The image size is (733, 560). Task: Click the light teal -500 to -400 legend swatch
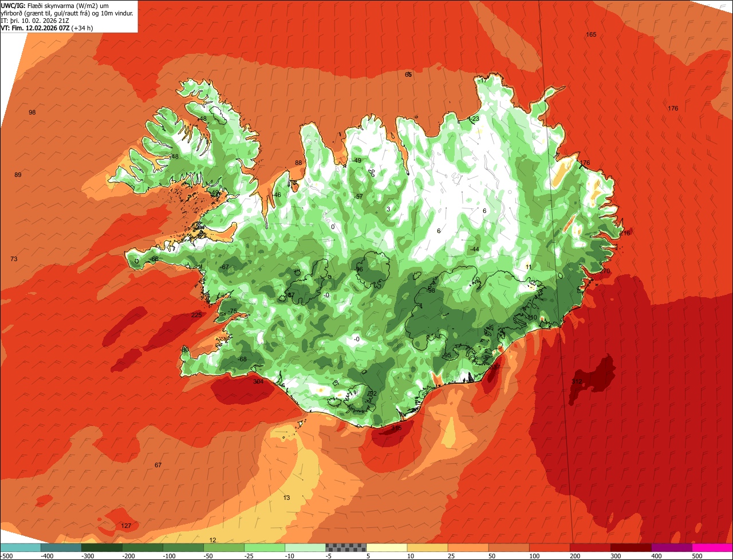[21, 547]
